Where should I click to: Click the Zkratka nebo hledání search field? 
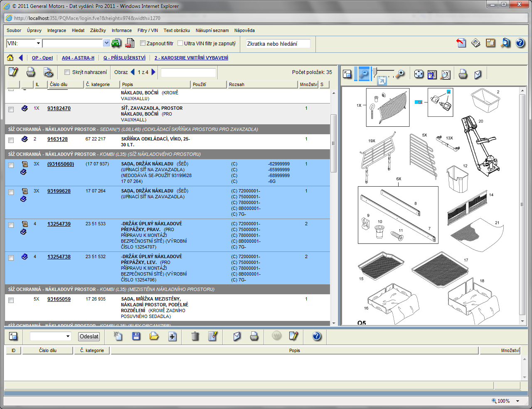pyautogui.click(x=278, y=44)
